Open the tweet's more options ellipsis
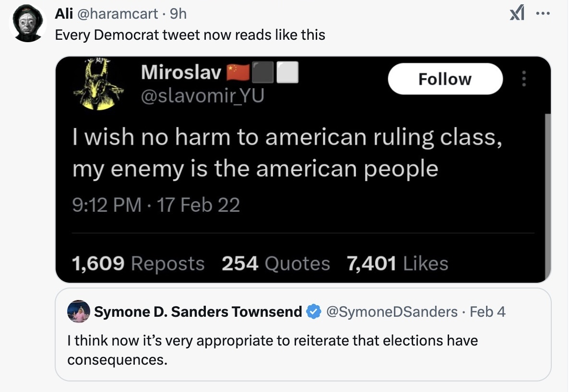The width and height of the screenshot is (570, 392). coord(543,14)
